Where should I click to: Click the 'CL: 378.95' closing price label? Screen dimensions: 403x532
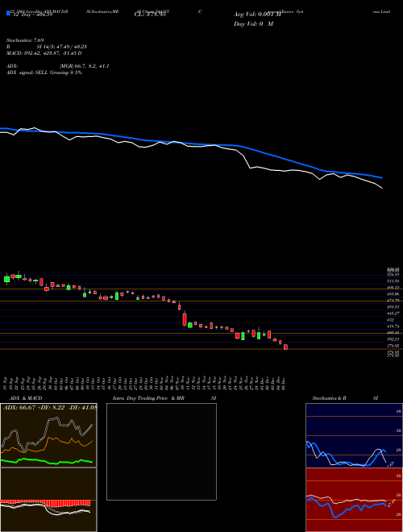pyautogui.click(x=150, y=15)
